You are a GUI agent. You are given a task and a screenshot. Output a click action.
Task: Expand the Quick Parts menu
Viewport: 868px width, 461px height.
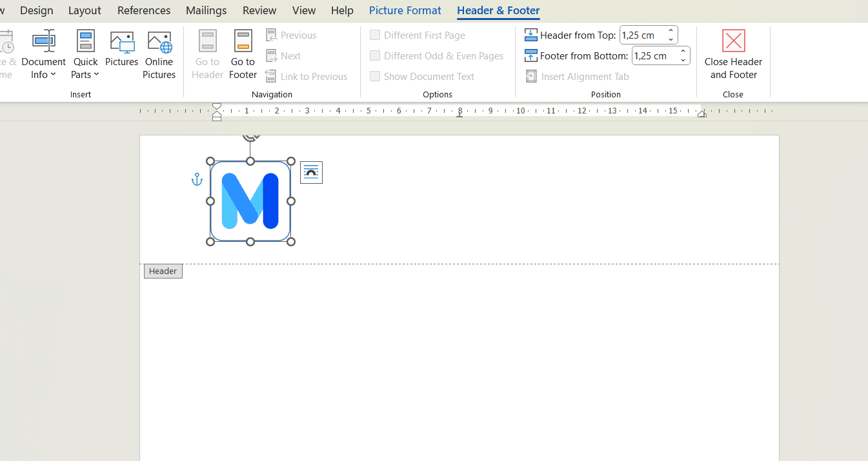[x=85, y=55]
